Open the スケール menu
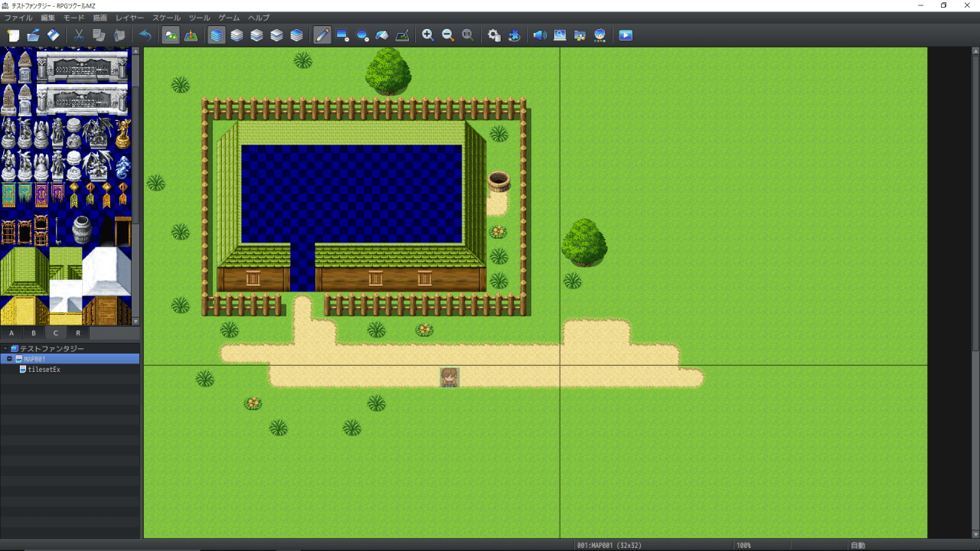Screen dimensions: 980x551 pos(167,18)
